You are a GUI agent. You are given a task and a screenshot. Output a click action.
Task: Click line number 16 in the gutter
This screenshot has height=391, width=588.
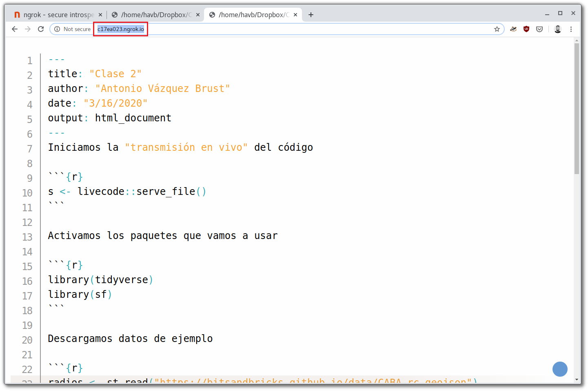pos(27,282)
